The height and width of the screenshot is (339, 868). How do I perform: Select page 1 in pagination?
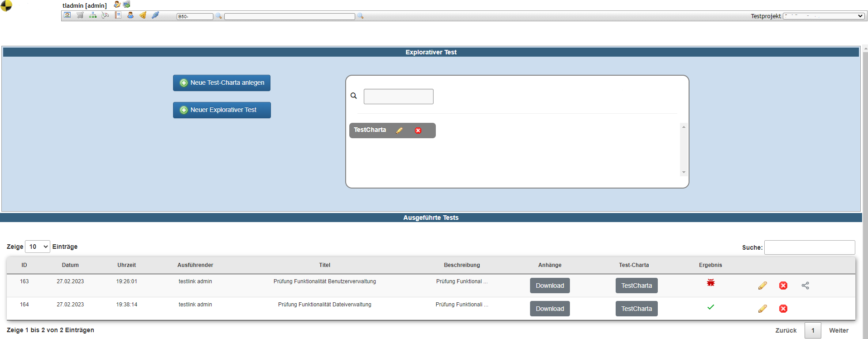[x=813, y=330]
